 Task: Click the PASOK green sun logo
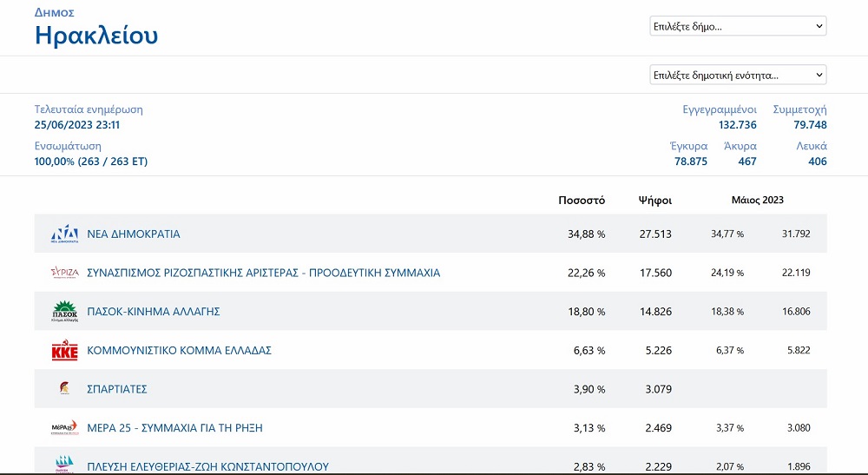click(65, 311)
